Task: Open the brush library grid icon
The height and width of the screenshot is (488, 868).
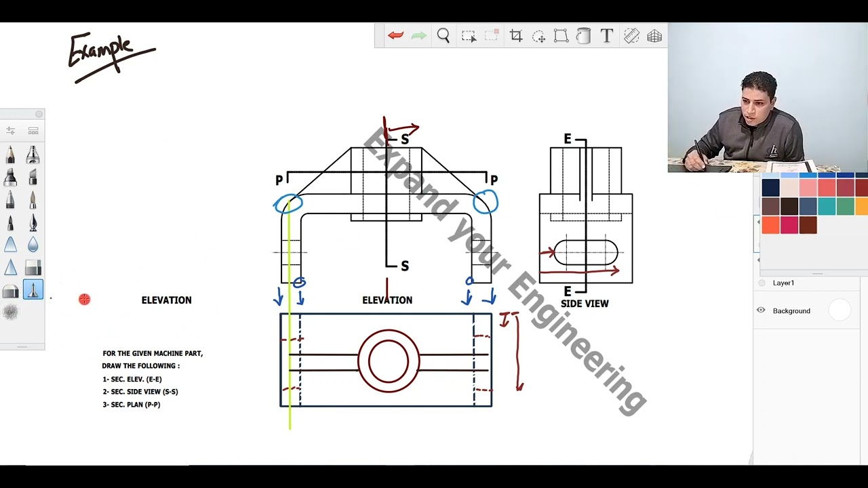Action: 33,130
